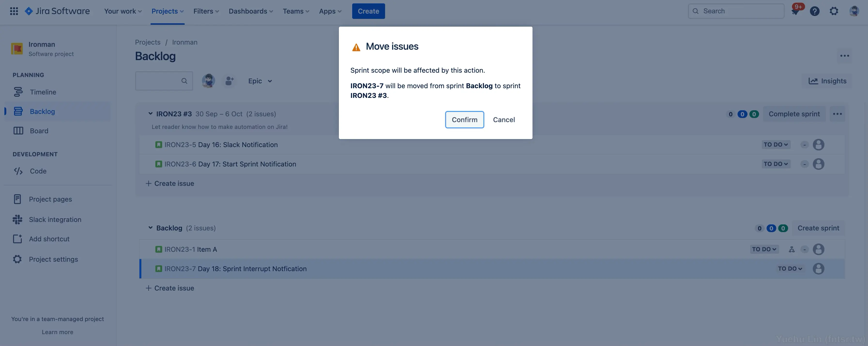Open the TO DO status dropdown for IRON23-5

pyautogui.click(x=776, y=145)
